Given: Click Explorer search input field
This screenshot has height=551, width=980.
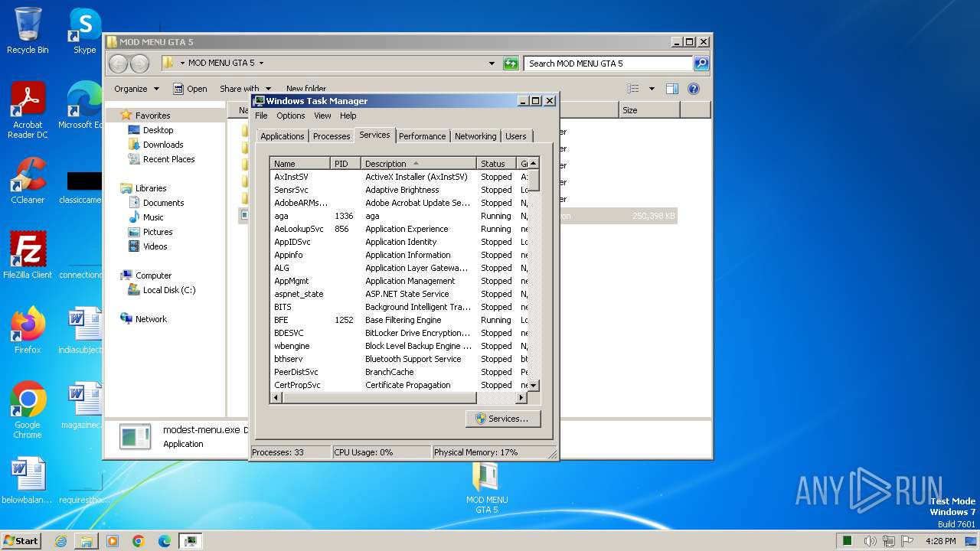Looking at the screenshot, I should point(608,64).
